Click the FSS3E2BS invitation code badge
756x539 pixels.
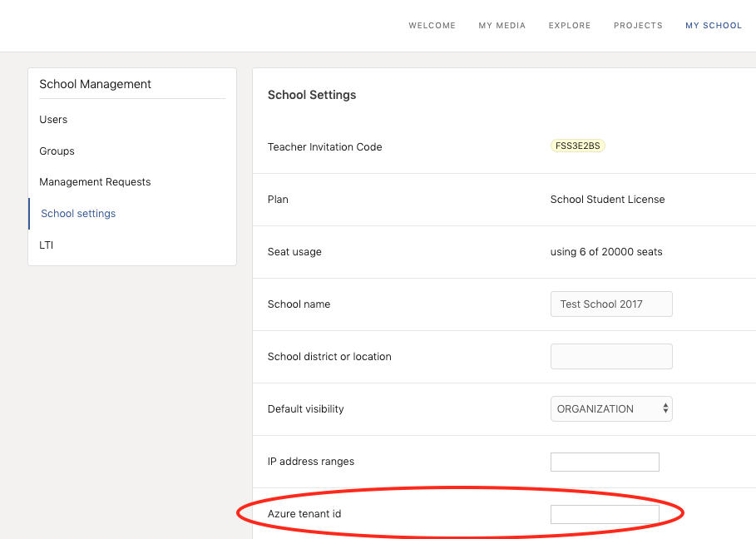point(578,146)
